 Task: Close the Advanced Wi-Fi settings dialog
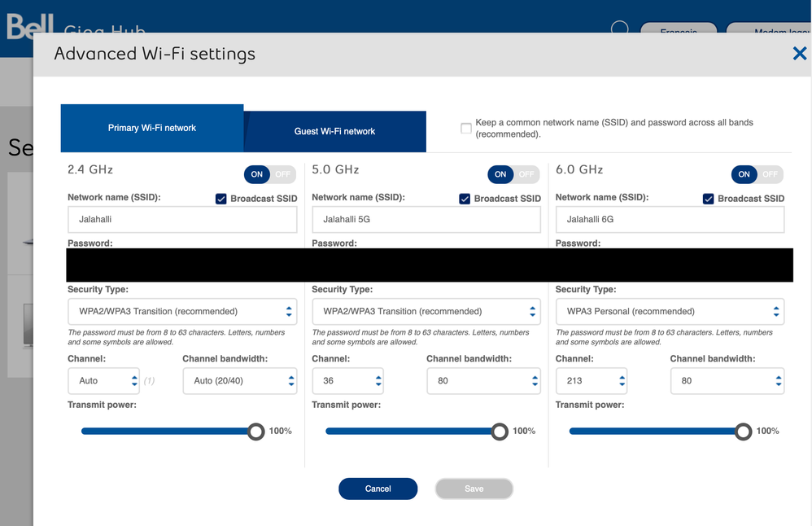pyautogui.click(x=799, y=54)
